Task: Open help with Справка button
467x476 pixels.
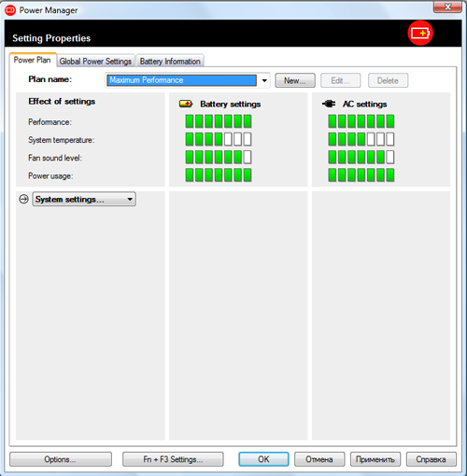Action: pos(432,459)
